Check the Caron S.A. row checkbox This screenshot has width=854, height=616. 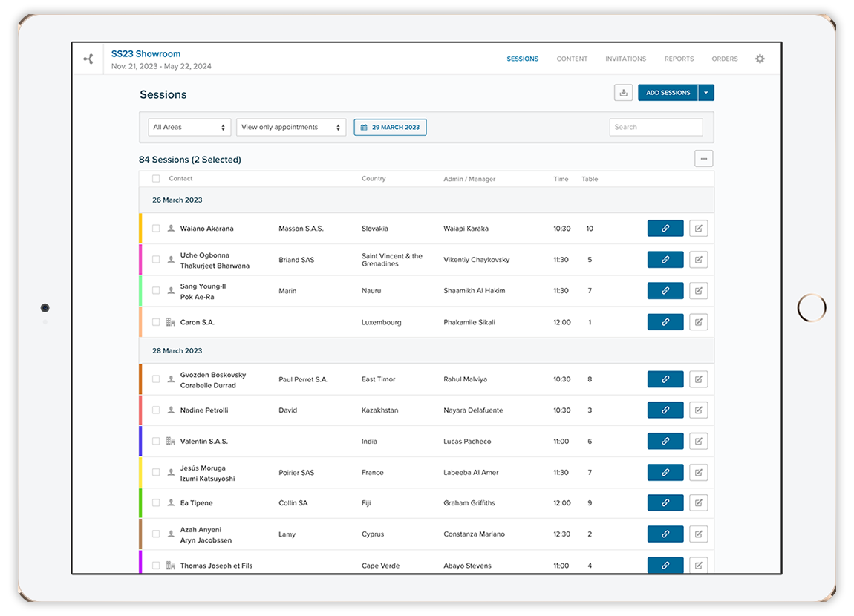[x=156, y=322]
